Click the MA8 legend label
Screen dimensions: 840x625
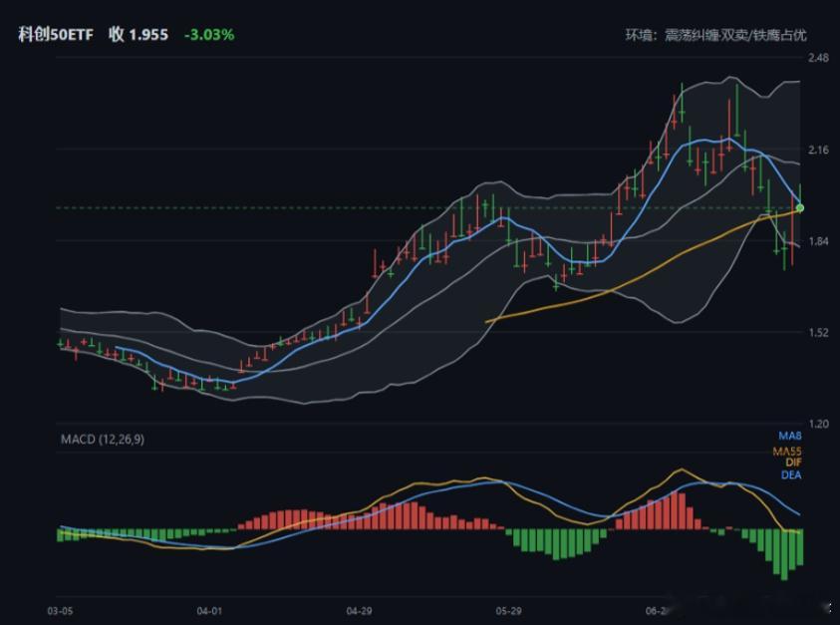click(790, 436)
